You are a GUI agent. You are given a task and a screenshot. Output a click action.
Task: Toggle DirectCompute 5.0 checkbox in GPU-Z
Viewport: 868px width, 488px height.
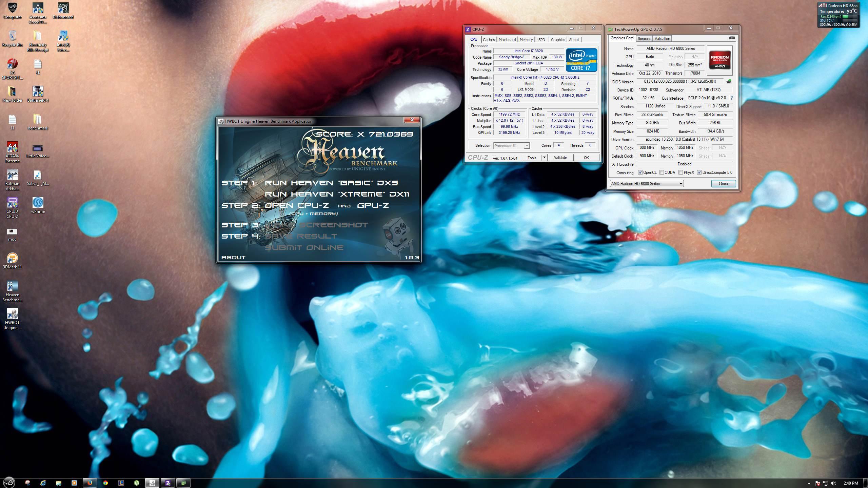tap(699, 172)
